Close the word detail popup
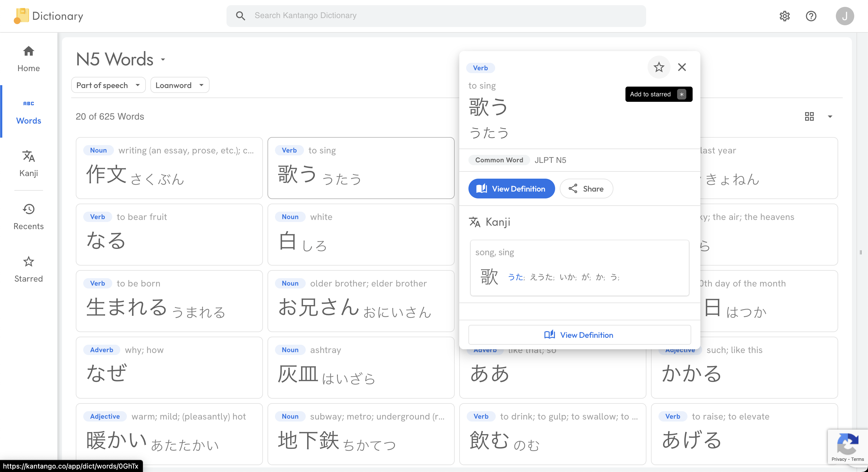This screenshot has height=472, width=868. [x=682, y=67]
